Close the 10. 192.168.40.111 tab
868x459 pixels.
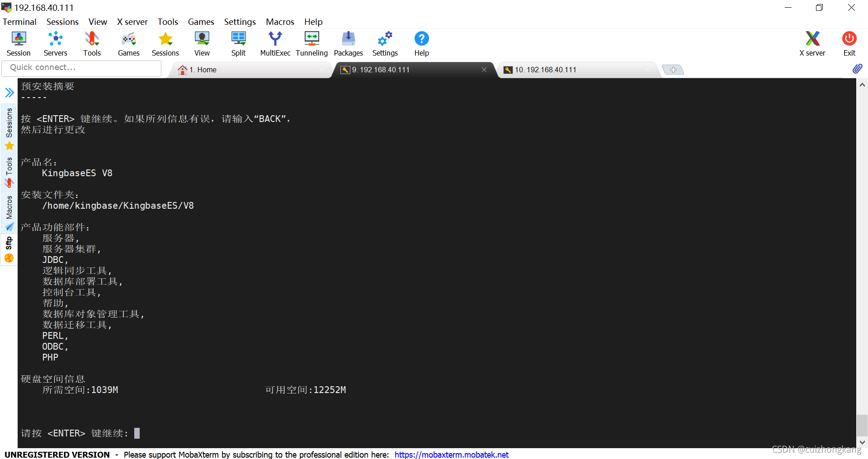647,70
